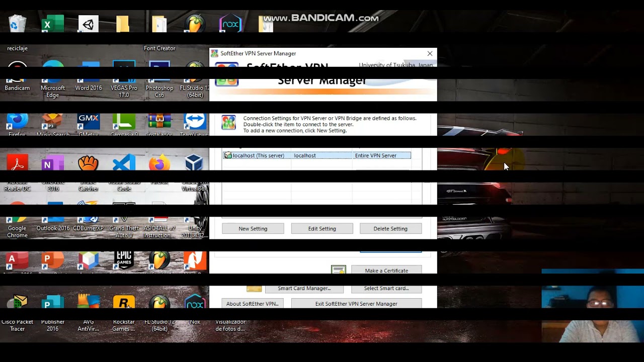The image size is (644, 362).
Task: Click the connection settings info icon
Action: 229,122
